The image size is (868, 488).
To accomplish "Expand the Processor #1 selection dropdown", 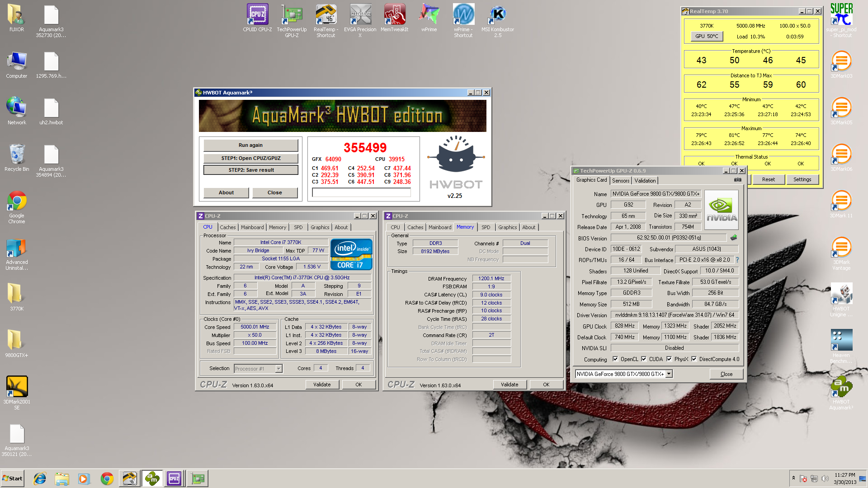I will click(x=279, y=369).
